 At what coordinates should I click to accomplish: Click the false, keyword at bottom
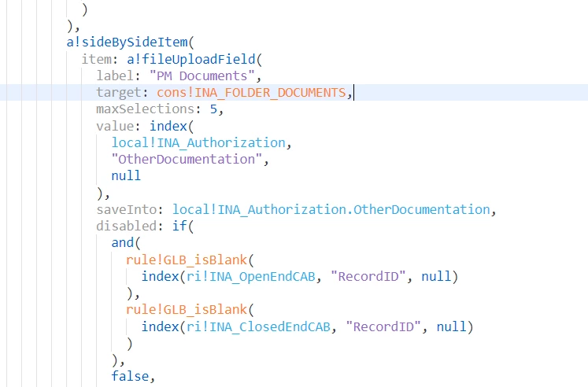click(133, 376)
